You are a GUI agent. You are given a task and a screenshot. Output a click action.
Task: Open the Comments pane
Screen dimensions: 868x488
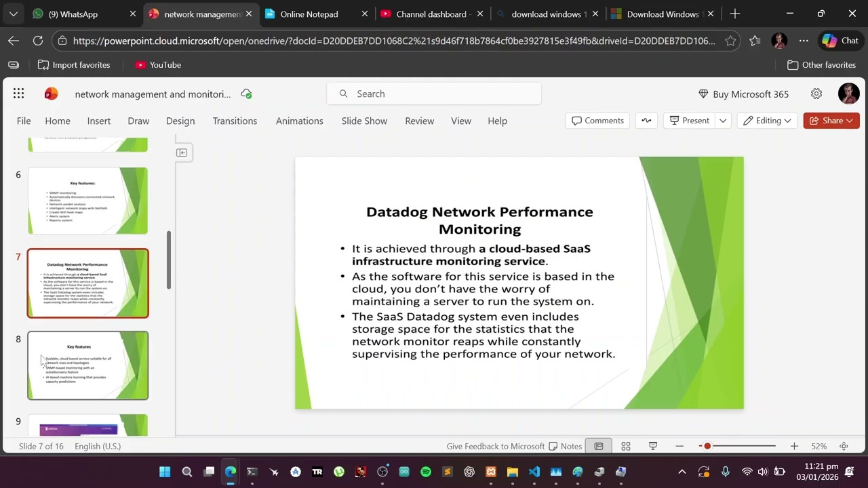pos(597,121)
